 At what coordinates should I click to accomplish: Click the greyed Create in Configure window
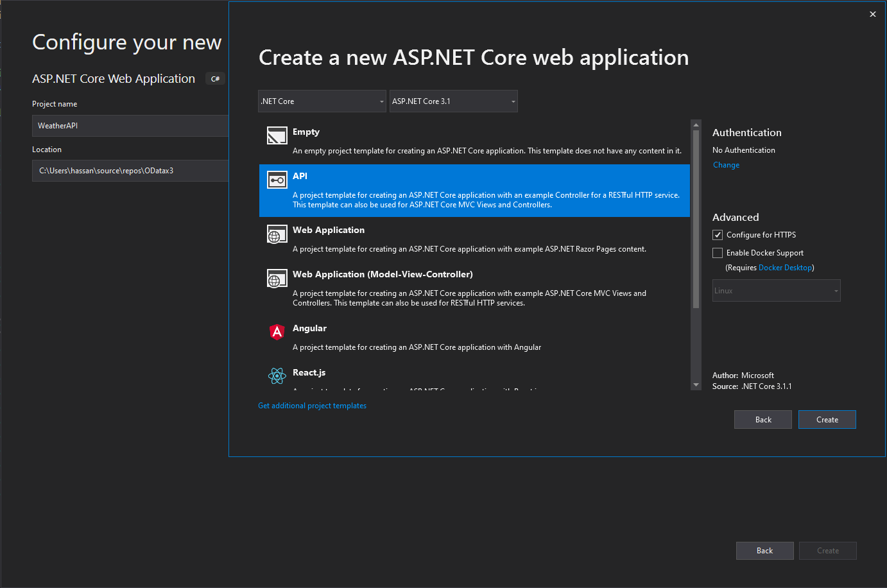pos(828,551)
